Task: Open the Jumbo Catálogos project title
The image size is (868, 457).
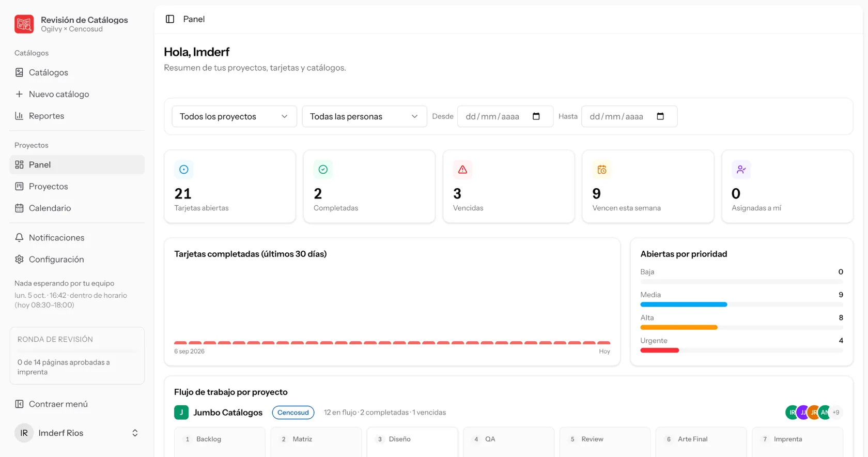Action: point(228,412)
